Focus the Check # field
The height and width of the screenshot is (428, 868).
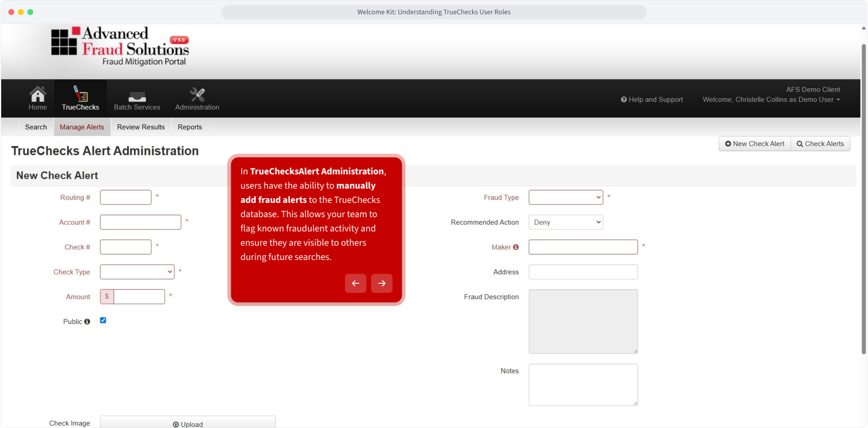[x=126, y=247]
